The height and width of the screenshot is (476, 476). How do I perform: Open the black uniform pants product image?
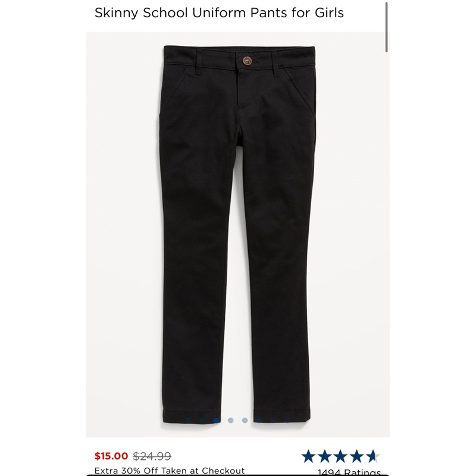(x=237, y=234)
